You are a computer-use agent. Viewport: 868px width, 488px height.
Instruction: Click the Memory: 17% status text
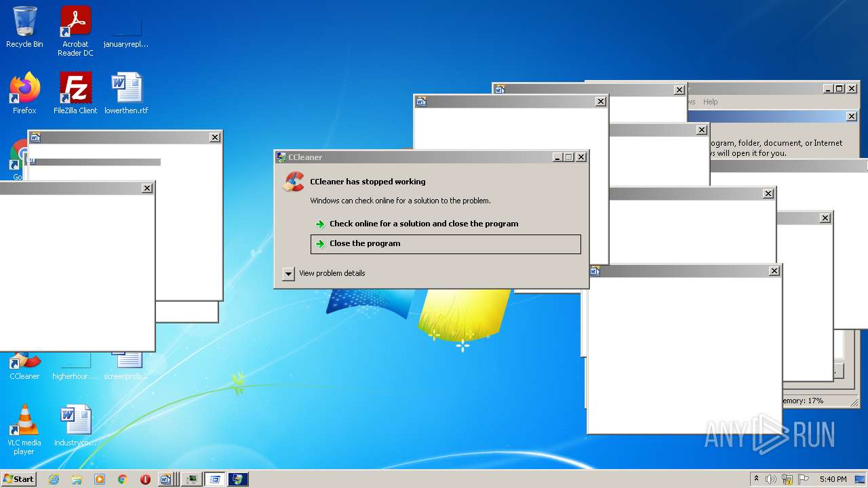803,401
